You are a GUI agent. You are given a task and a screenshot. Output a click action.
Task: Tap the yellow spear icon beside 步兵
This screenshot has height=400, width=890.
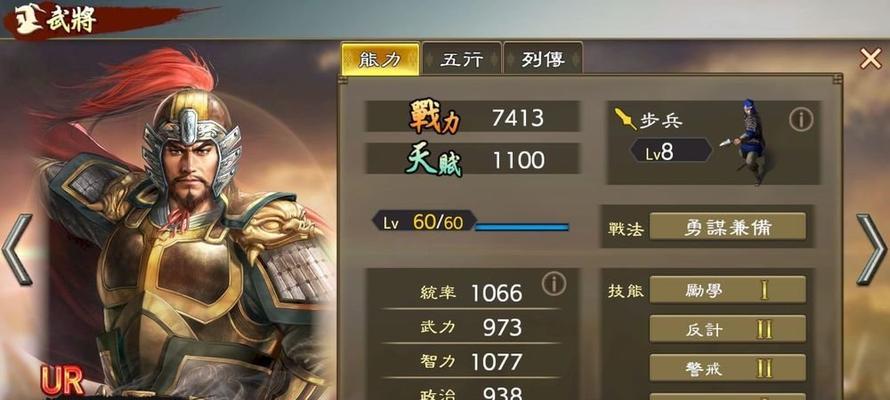(625, 119)
